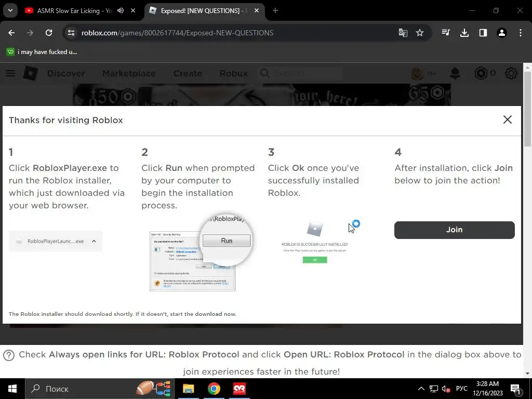Select the Exposed! [NEW QUESTIONS] tab
532x399 pixels.
pyautogui.click(x=204, y=10)
